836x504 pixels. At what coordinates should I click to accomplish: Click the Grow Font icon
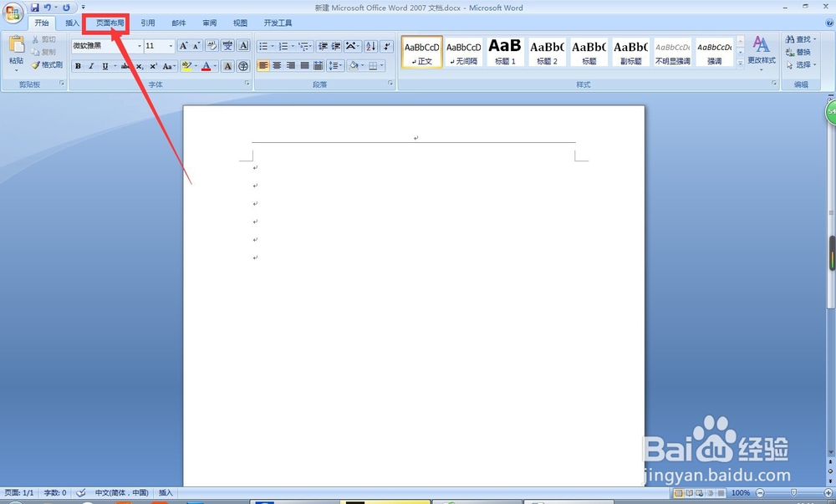[x=183, y=46]
